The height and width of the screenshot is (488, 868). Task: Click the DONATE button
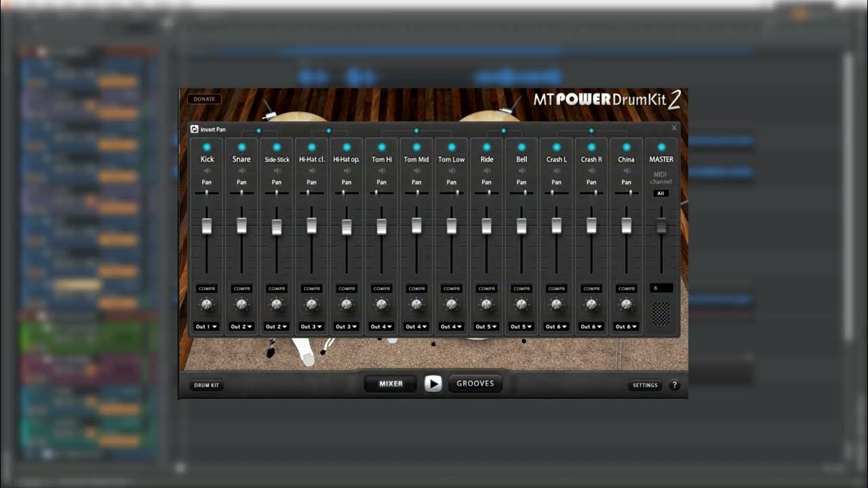click(204, 99)
